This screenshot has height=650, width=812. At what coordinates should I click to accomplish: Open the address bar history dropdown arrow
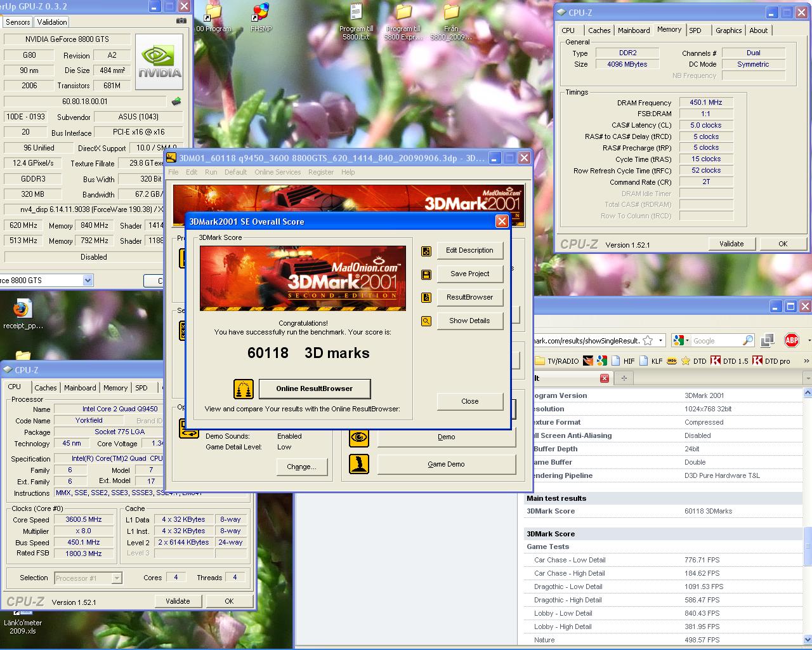tap(660, 341)
